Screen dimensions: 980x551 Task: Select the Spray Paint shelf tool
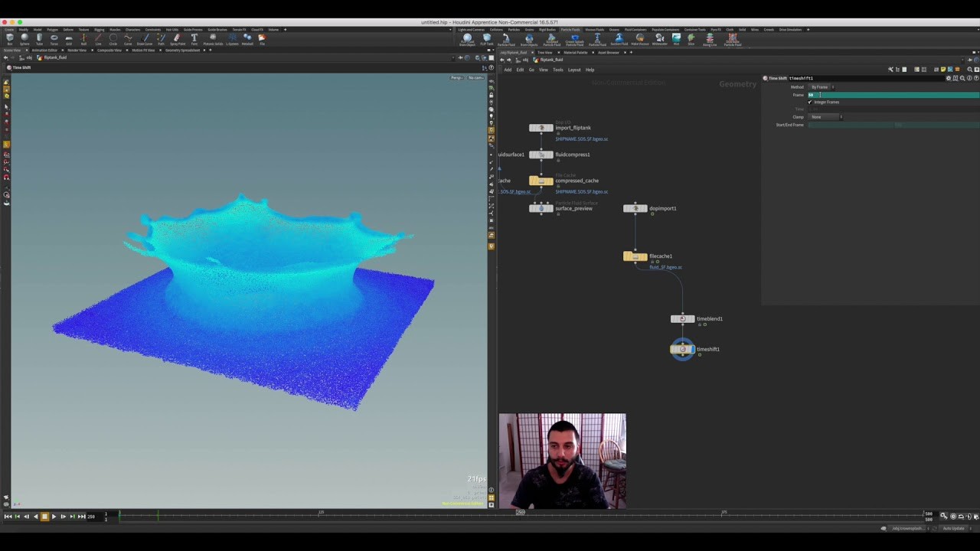[178, 37]
